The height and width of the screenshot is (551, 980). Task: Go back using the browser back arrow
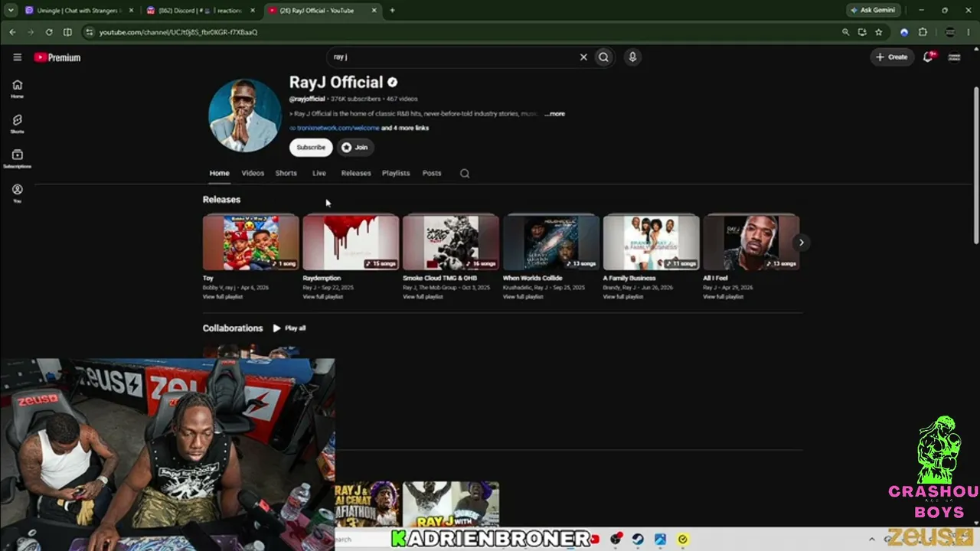coord(12,32)
